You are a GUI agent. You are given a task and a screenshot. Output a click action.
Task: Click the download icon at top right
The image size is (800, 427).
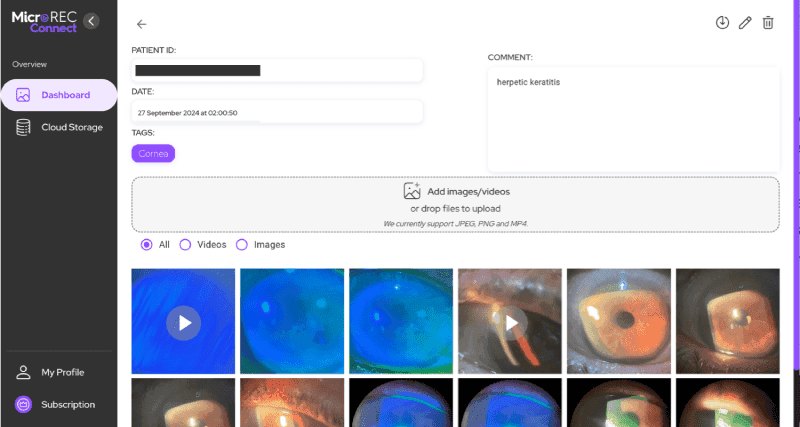click(x=723, y=23)
